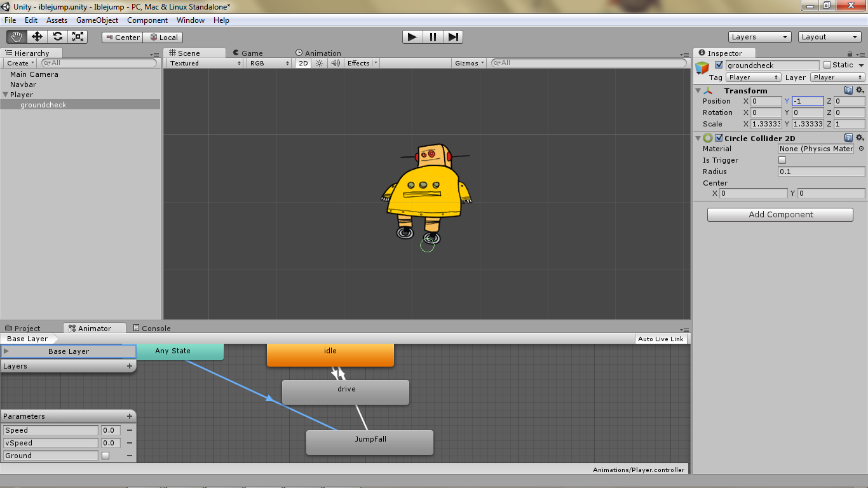The height and width of the screenshot is (488, 868).
Task: Click the Step frame button
Action: [453, 37]
